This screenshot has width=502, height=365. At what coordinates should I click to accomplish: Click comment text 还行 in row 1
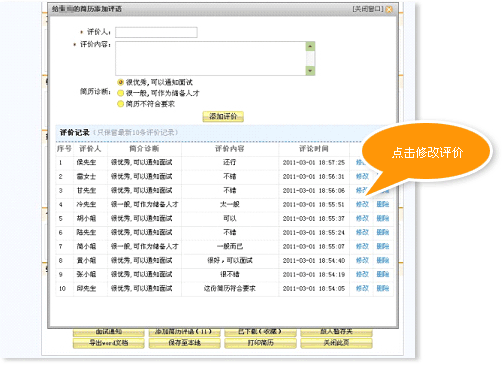click(230, 162)
